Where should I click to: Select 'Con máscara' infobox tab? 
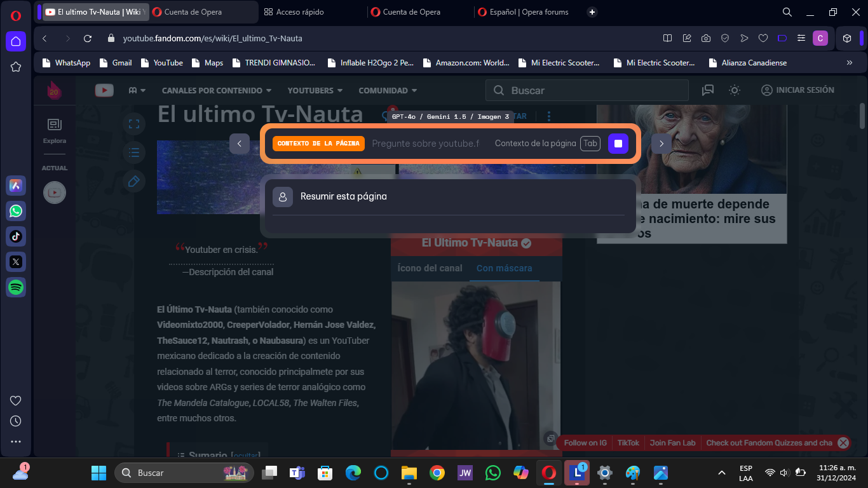tap(505, 268)
